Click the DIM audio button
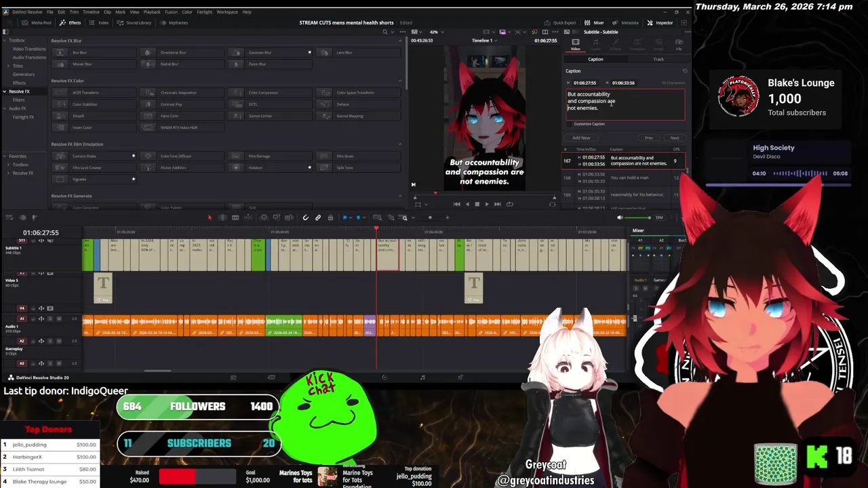The width and height of the screenshot is (868, 488). click(x=659, y=218)
